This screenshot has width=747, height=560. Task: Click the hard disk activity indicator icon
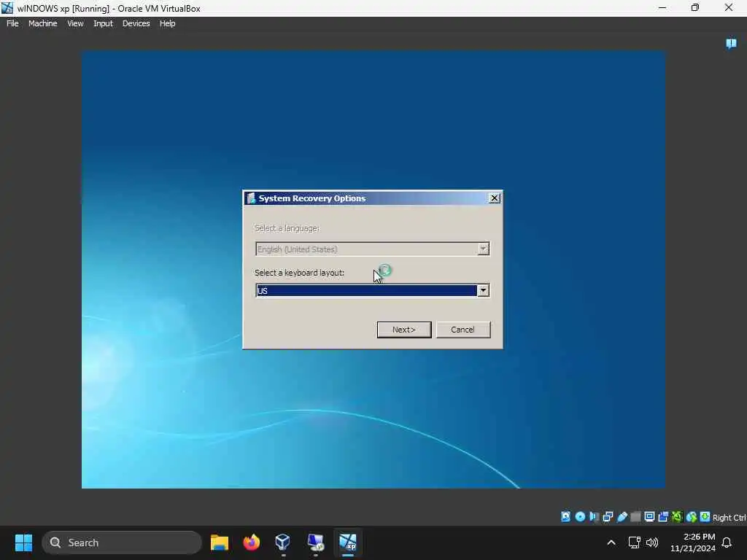coord(565,517)
